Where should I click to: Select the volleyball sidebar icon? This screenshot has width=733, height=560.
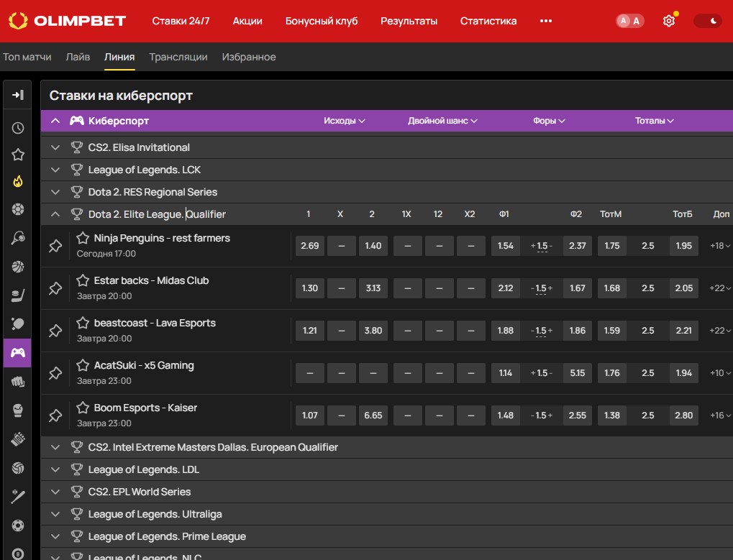point(18,468)
